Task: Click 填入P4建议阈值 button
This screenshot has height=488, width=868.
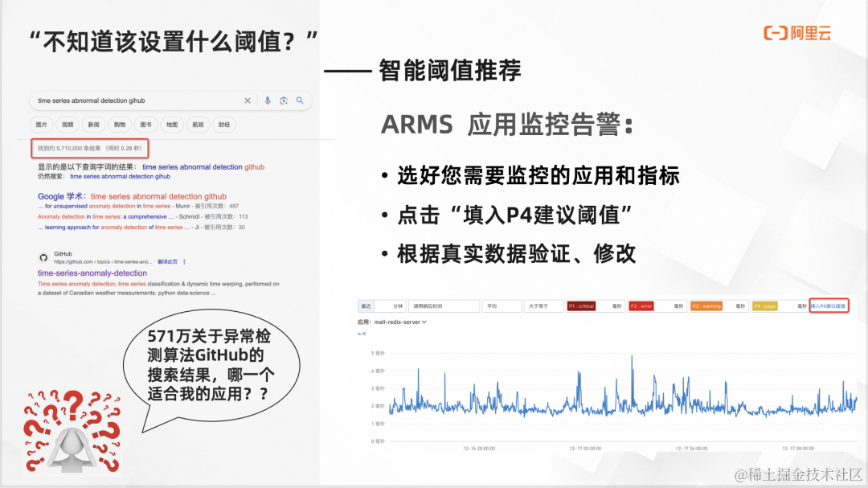Action: (829, 306)
